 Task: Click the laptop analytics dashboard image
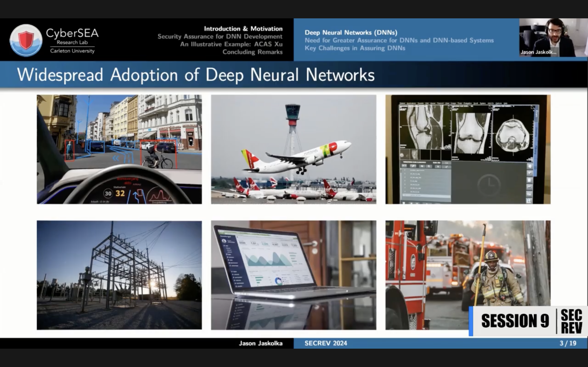point(293,275)
